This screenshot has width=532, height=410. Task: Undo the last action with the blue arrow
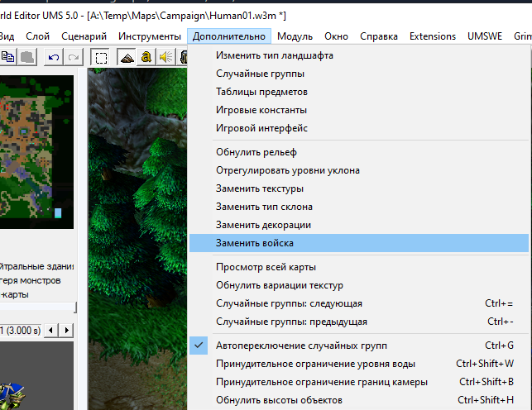click(x=54, y=57)
